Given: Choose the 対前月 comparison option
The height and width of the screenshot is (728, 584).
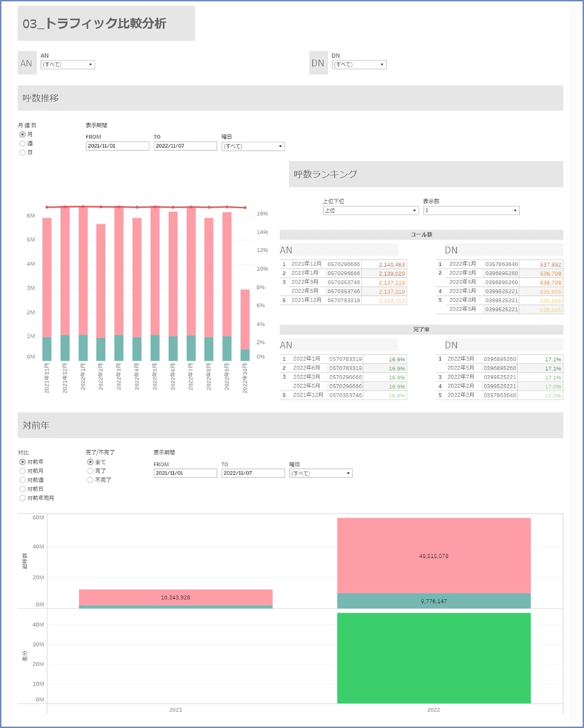Looking at the screenshot, I should pos(22,471).
